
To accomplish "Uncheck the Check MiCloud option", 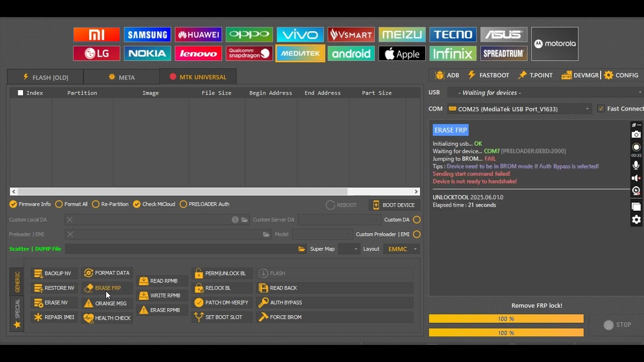I will (137, 204).
